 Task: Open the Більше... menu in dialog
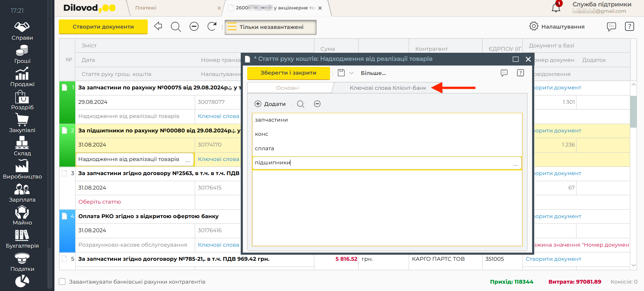pos(373,73)
